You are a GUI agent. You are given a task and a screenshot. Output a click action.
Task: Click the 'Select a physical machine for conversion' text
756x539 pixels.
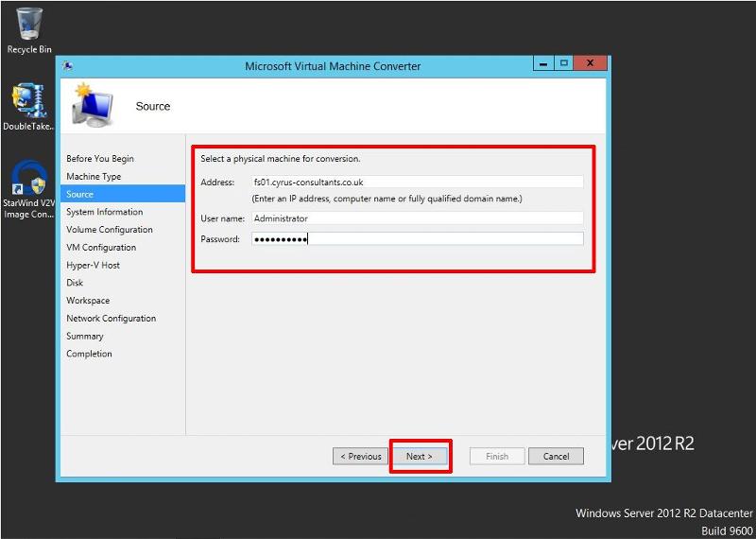[x=280, y=159]
